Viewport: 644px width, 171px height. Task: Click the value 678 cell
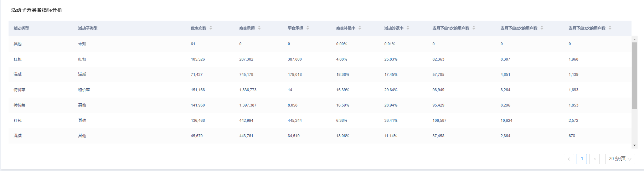point(572,136)
